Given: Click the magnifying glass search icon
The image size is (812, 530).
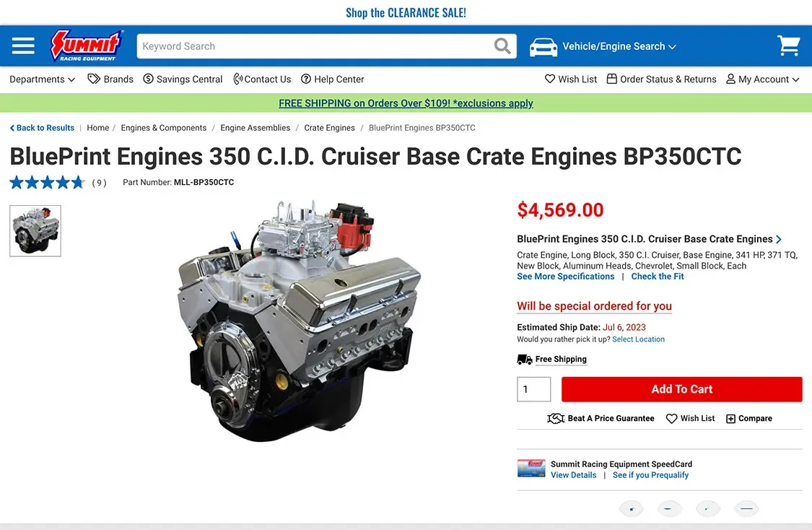Looking at the screenshot, I should coord(502,46).
